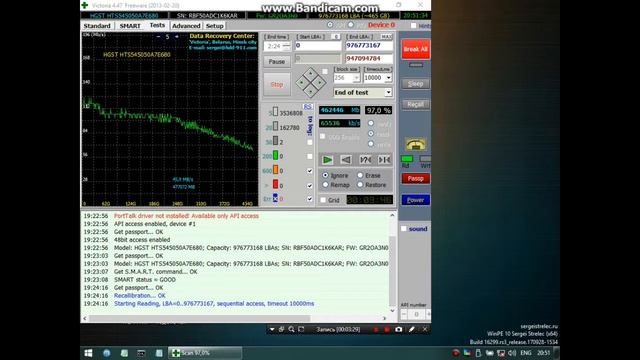This screenshot has width=640, height=360.
Task: Toggle the Hints checkbox
Action: click(x=413, y=26)
